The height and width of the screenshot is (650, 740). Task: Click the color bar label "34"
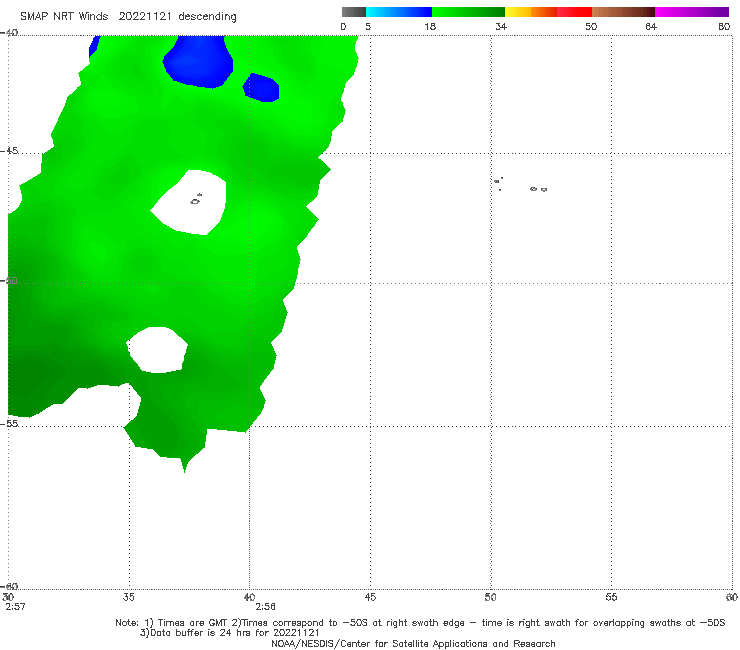pos(501,26)
